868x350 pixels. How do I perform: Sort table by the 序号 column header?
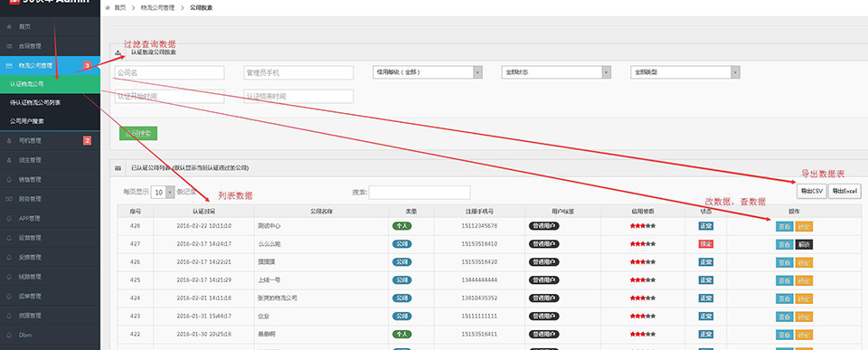[x=136, y=211]
